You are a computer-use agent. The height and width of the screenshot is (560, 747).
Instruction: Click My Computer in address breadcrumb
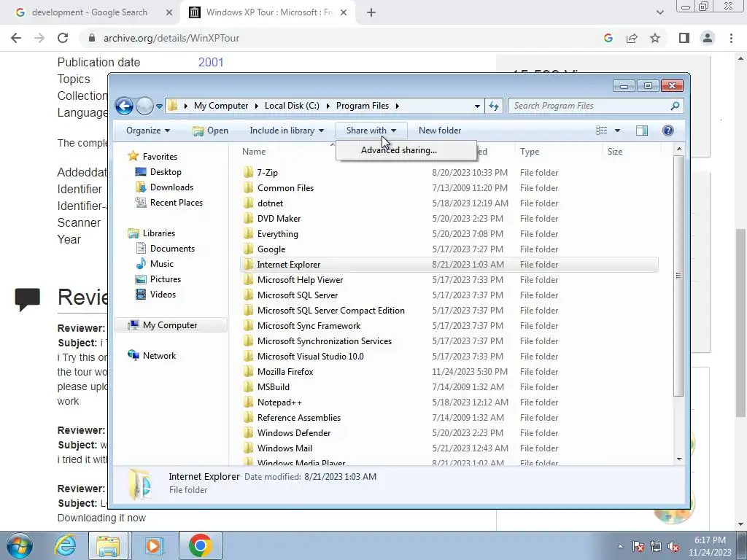221,106
